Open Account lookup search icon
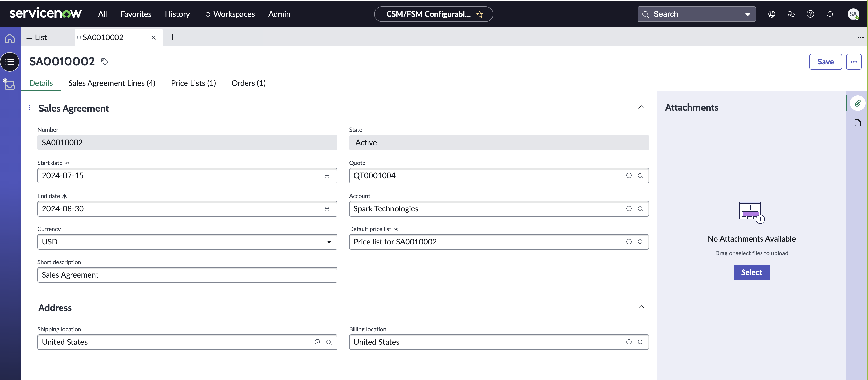 coord(641,209)
